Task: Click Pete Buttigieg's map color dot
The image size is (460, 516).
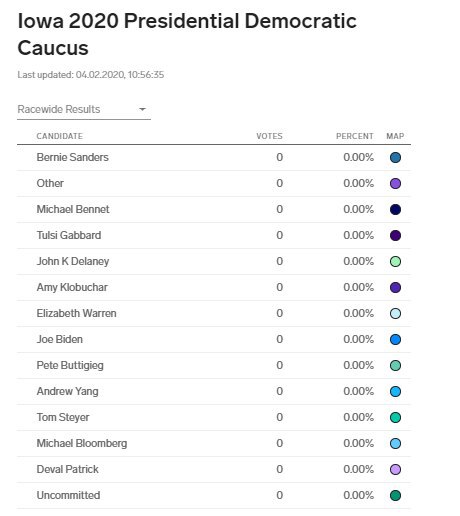Action: 395,365
